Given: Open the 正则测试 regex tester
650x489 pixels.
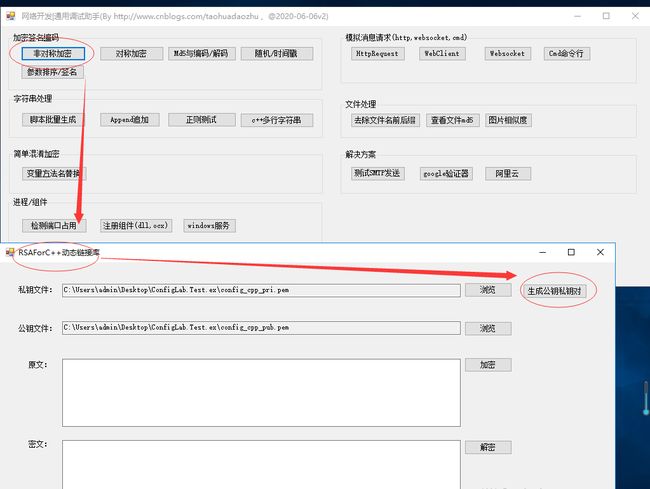Looking at the screenshot, I should [x=201, y=120].
